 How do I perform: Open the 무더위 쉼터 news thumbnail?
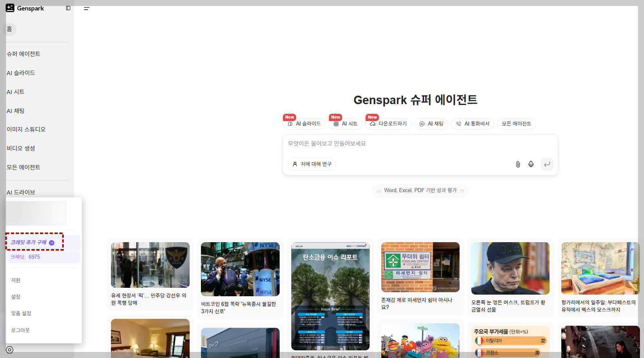pos(420,267)
